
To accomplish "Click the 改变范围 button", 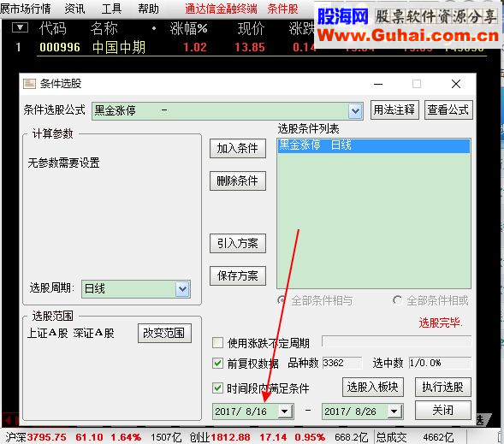I will [164, 333].
